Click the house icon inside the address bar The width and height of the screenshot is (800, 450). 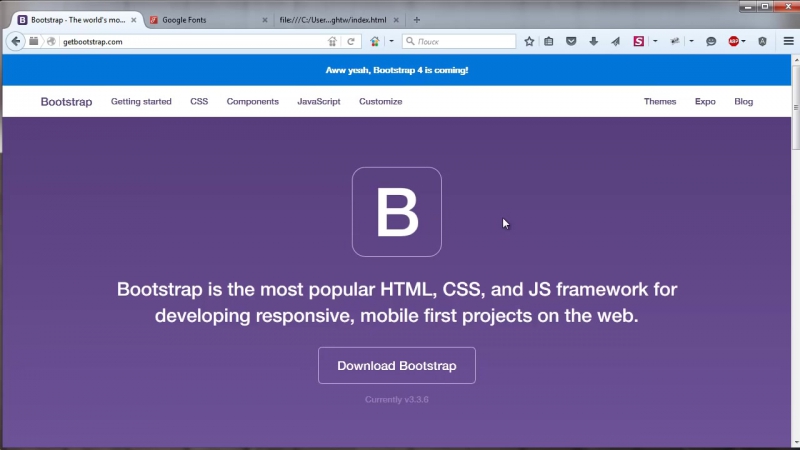pos(332,41)
